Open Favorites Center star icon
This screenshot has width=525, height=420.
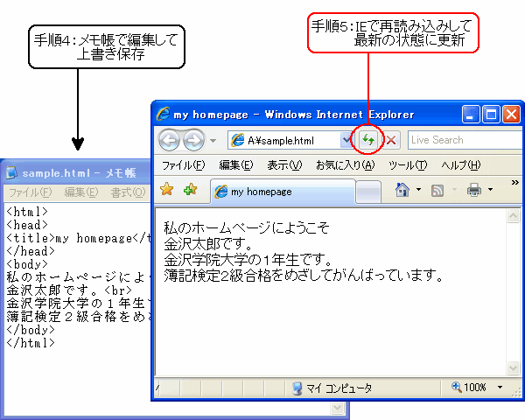click(x=166, y=189)
